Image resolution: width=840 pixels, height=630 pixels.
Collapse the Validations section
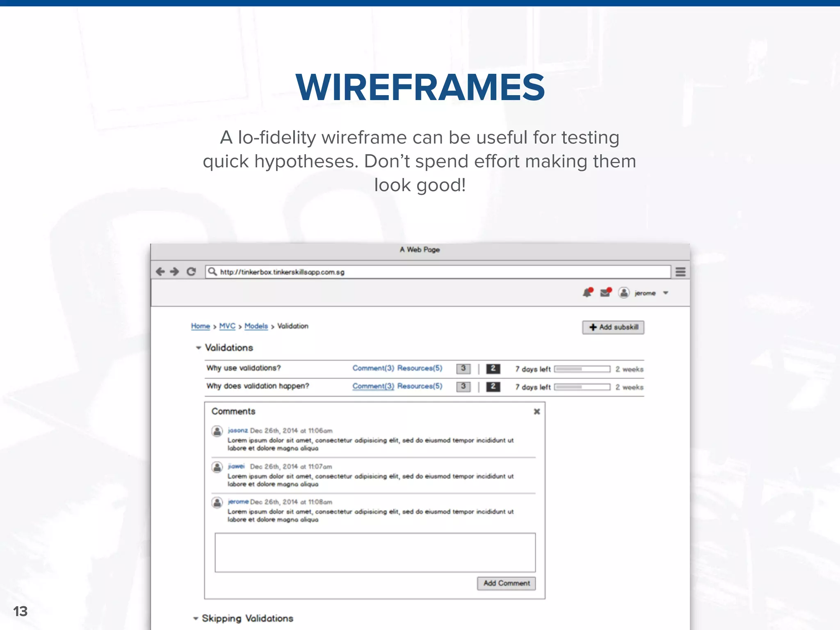click(198, 348)
